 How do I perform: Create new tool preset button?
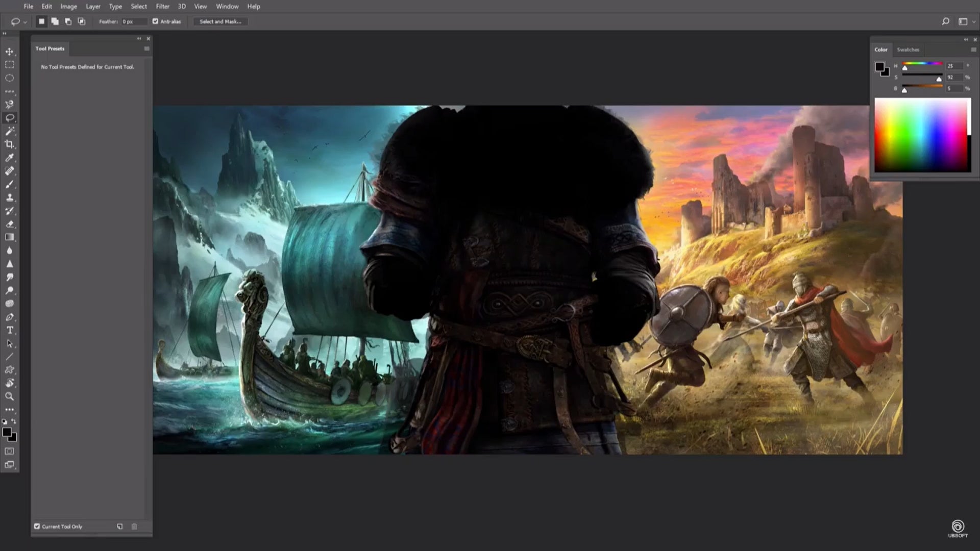[x=119, y=527]
